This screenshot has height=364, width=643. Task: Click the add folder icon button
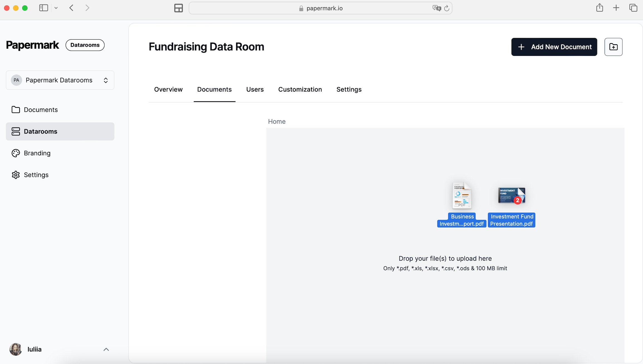point(613,47)
